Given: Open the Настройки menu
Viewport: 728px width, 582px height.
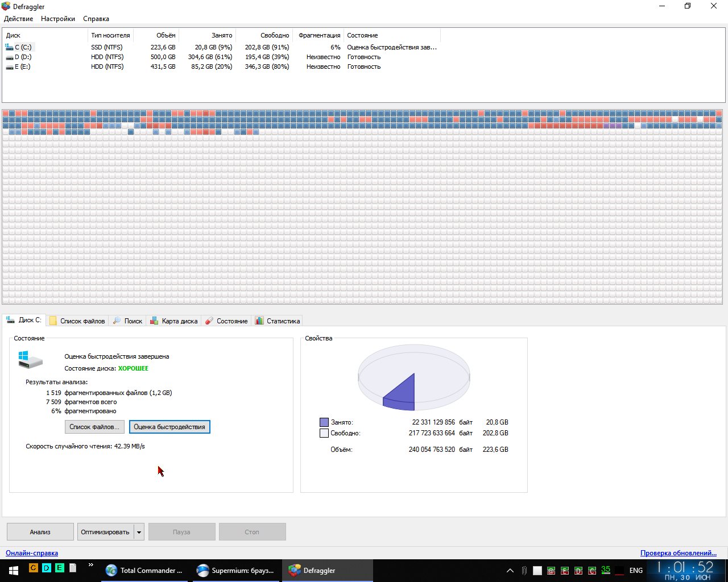Looking at the screenshot, I should point(58,19).
